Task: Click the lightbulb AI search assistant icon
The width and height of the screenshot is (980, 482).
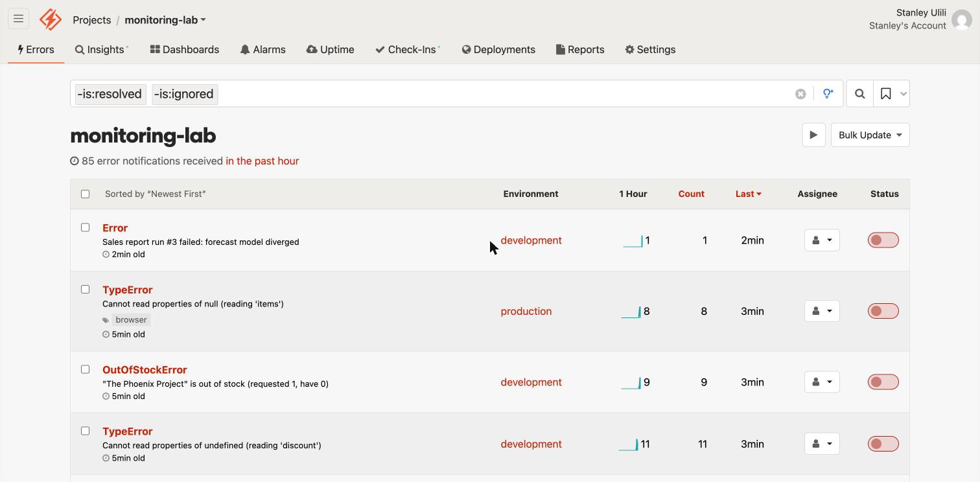Action: [x=828, y=94]
